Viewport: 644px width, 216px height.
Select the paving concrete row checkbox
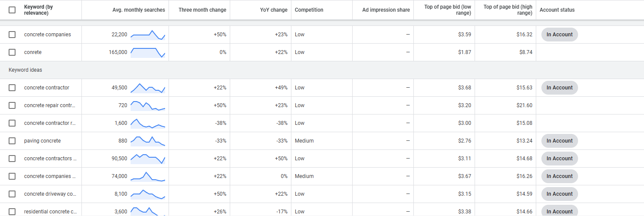[12, 141]
